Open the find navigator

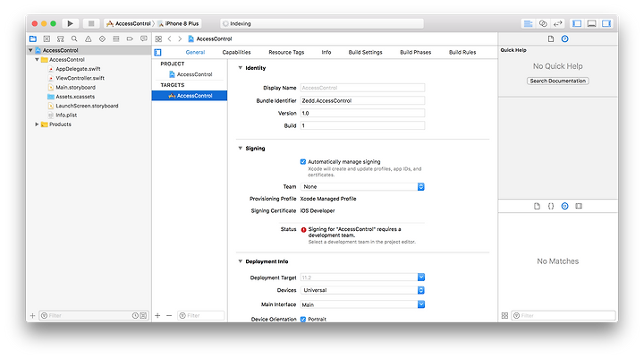pyautogui.click(x=74, y=38)
